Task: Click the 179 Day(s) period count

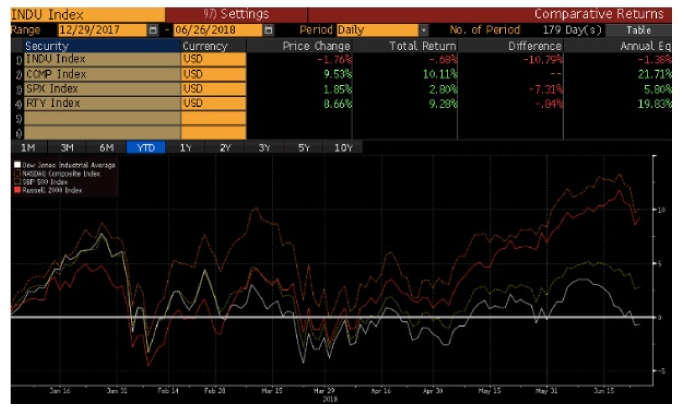Action: coord(572,30)
